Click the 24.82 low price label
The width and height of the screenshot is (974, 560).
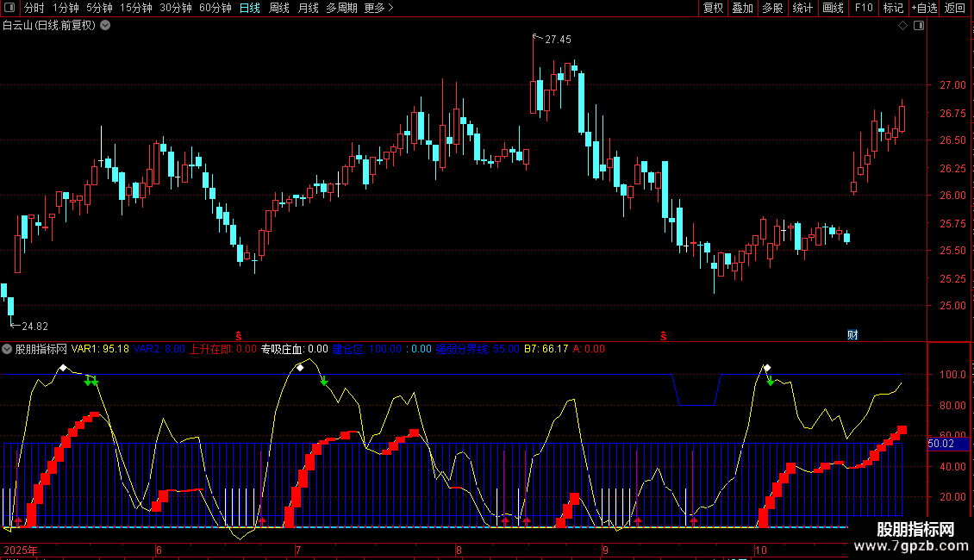[34, 326]
